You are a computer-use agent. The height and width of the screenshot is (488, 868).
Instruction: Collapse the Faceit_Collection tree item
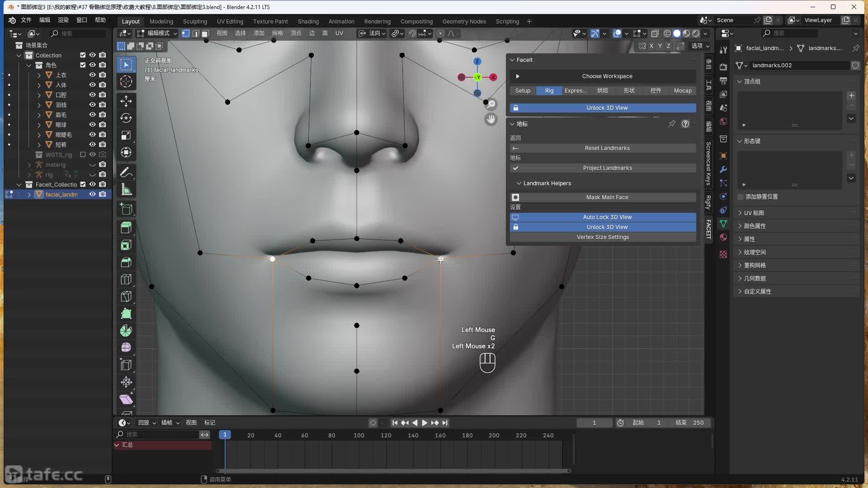19,184
